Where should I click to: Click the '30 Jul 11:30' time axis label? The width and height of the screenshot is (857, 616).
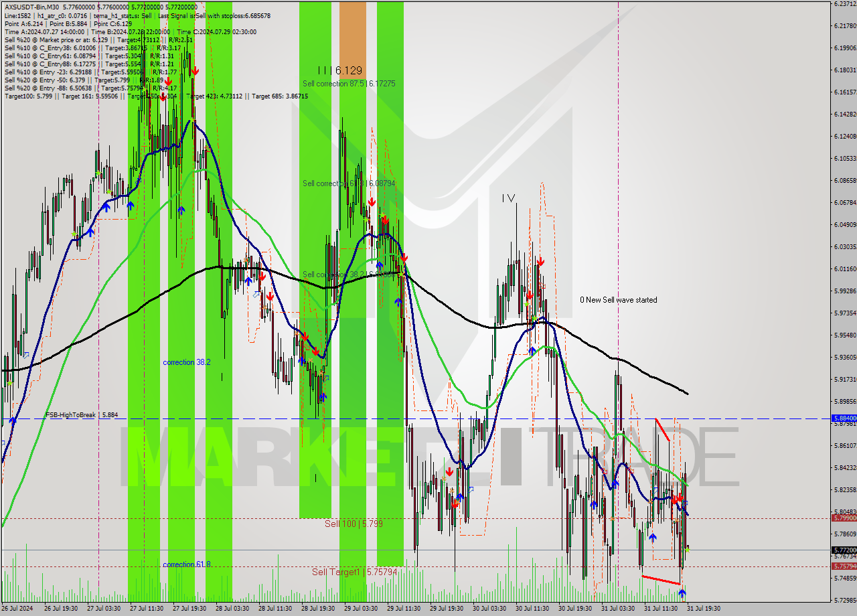[532, 609]
